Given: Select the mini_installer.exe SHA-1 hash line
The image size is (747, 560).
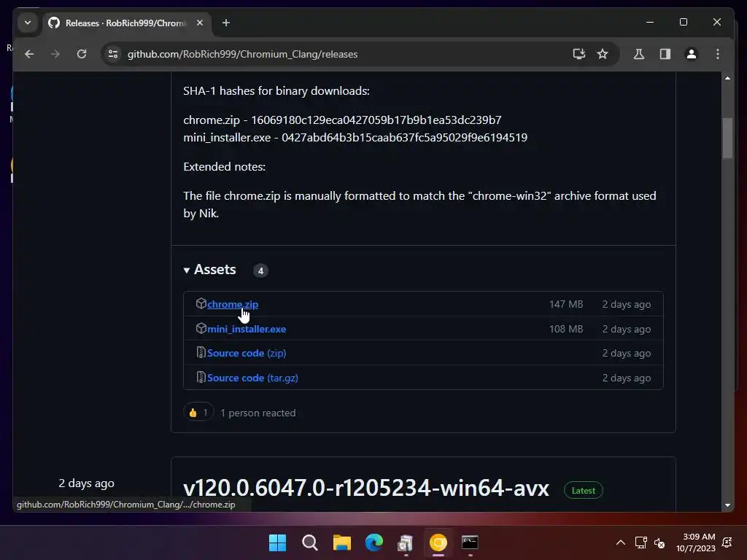Looking at the screenshot, I should click(355, 138).
